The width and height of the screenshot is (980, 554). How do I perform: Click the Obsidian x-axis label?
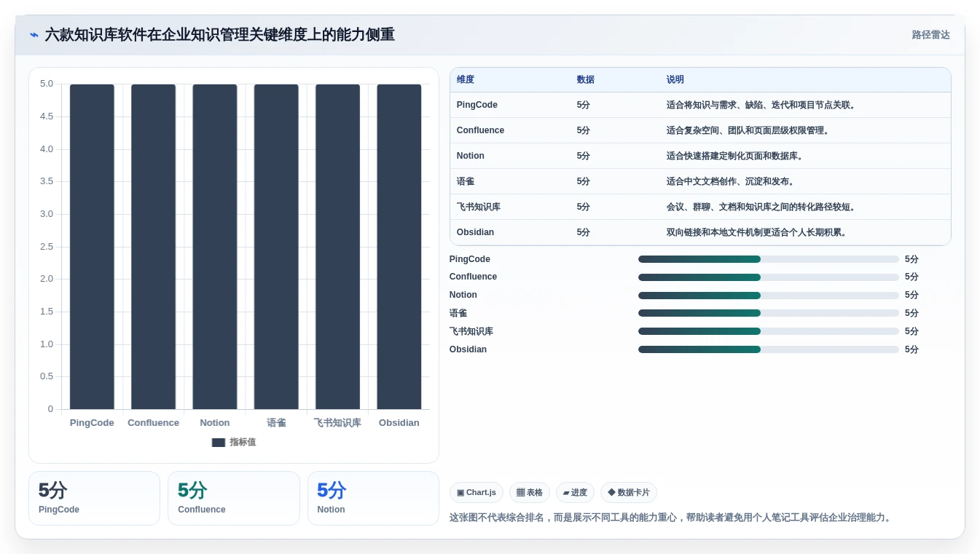399,423
